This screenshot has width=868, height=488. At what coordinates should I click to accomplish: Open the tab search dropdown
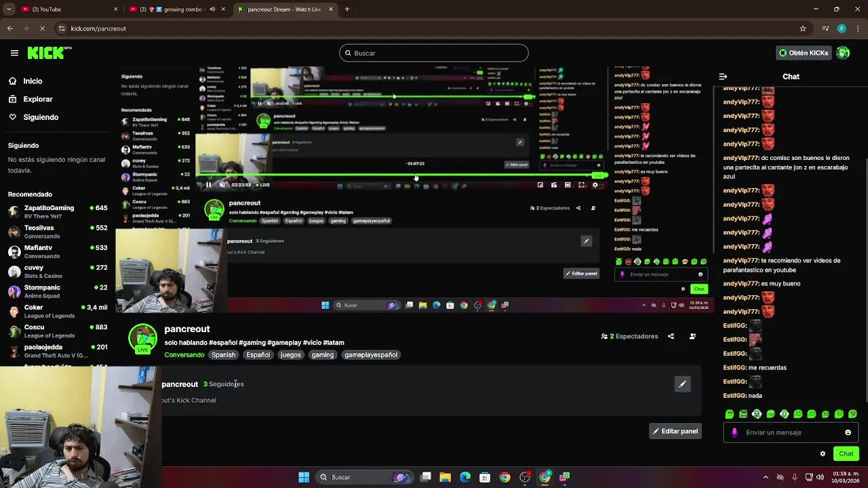[x=8, y=9]
